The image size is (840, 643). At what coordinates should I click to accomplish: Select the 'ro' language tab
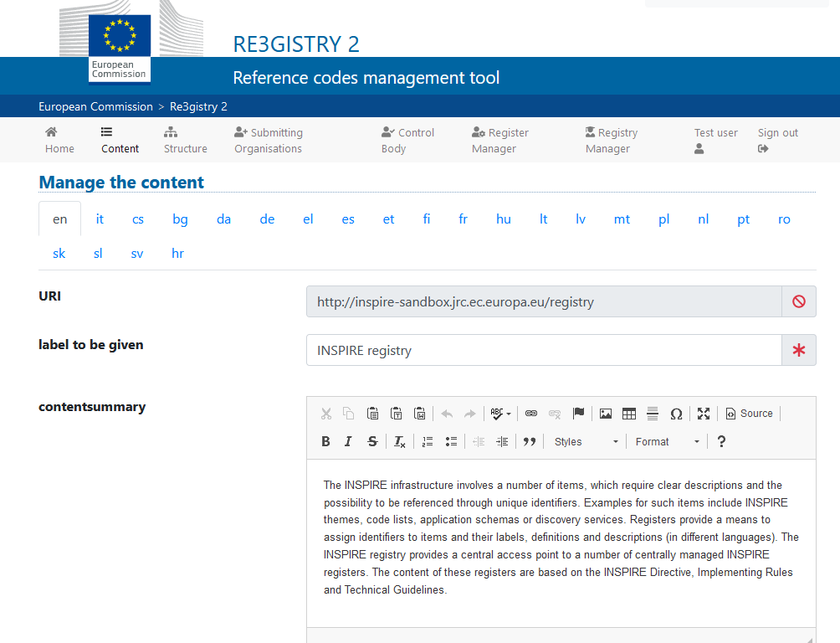click(x=784, y=219)
